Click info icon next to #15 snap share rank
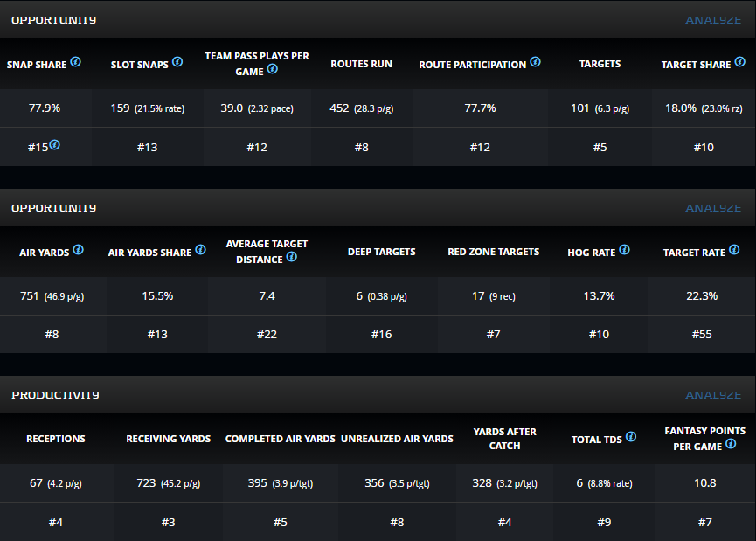The height and width of the screenshot is (541, 756). click(x=55, y=145)
